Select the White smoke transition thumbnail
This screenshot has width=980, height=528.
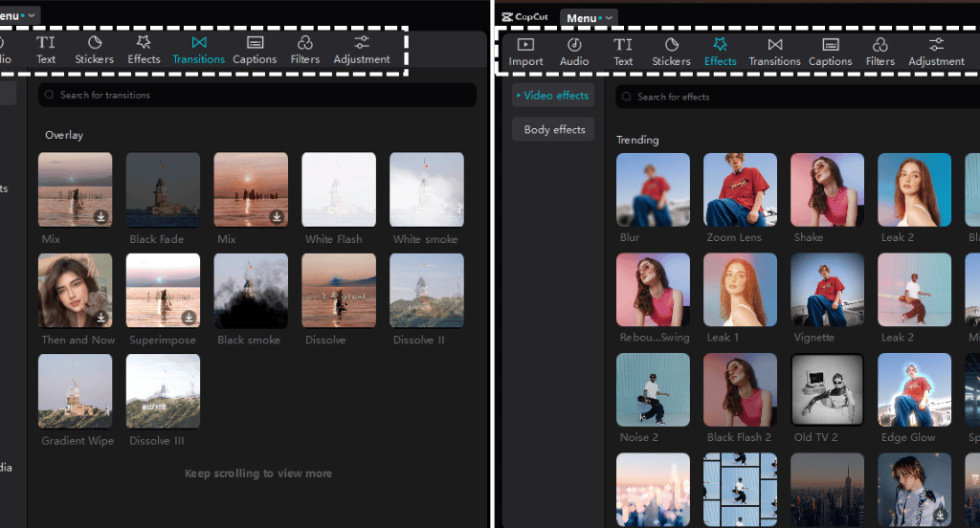[x=427, y=189]
